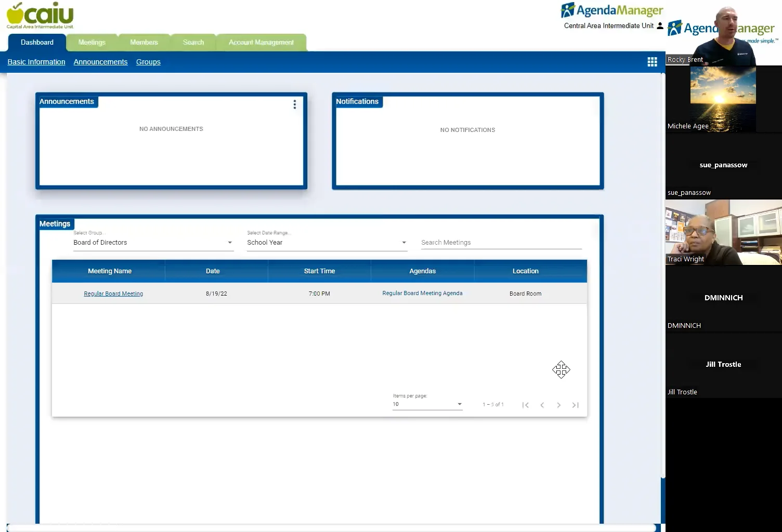Screen dimensions: 782x532
Task: Click the Search Meetings field
Action: [501, 243]
